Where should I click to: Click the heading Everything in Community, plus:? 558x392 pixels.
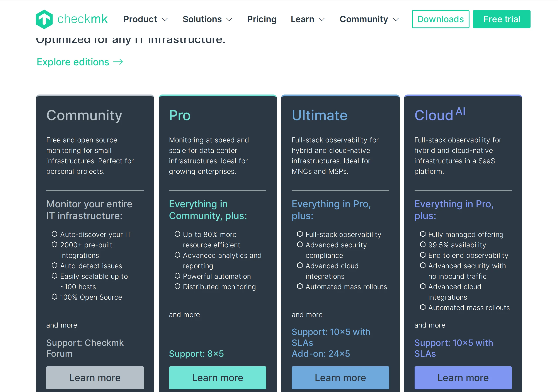click(208, 210)
